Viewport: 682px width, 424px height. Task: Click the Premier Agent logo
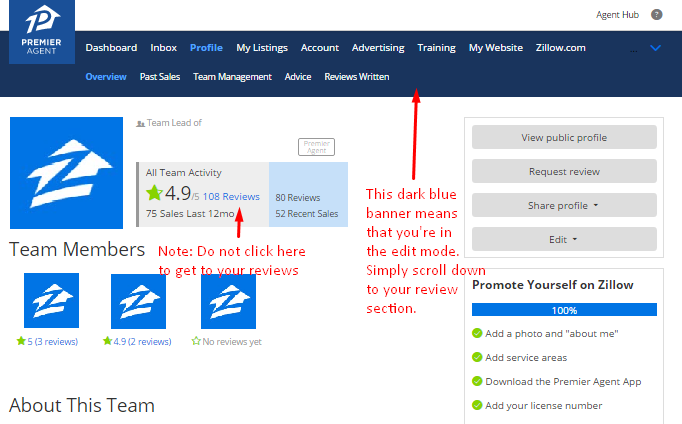click(x=41, y=33)
